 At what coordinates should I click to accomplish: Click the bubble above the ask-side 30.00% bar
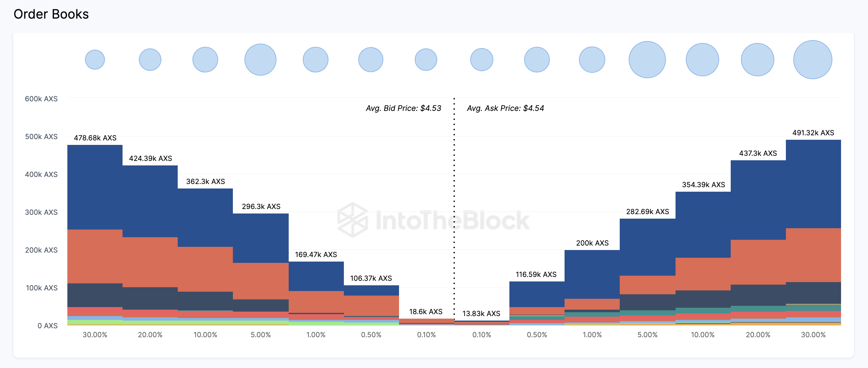tap(813, 60)
